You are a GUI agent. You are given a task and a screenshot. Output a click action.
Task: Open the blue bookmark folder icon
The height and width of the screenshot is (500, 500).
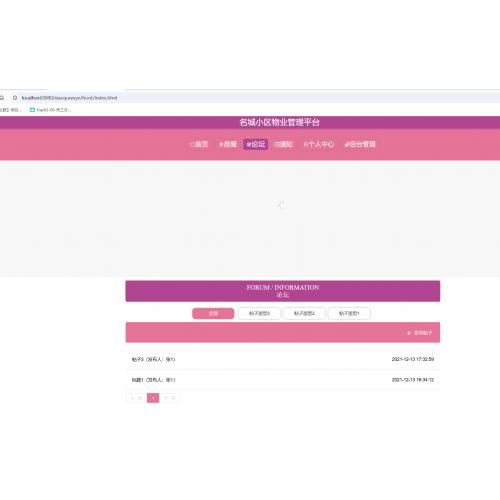[32, 110]
